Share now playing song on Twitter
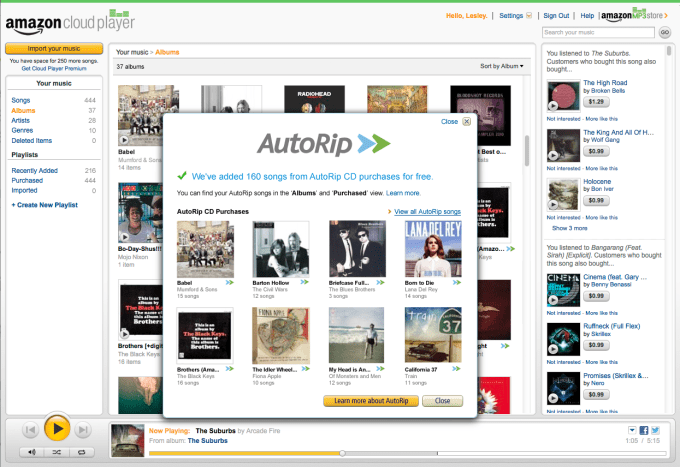680x467 pixels. click(655, 430)
